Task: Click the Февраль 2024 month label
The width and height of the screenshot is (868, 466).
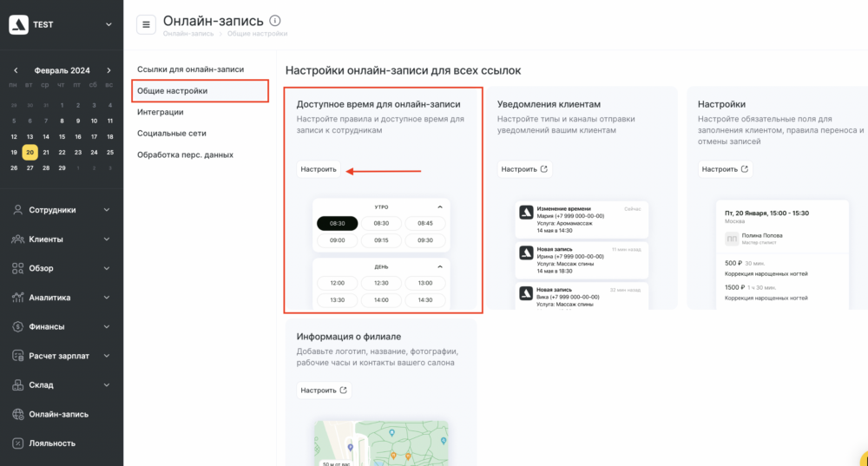Action: coord(62,70)
